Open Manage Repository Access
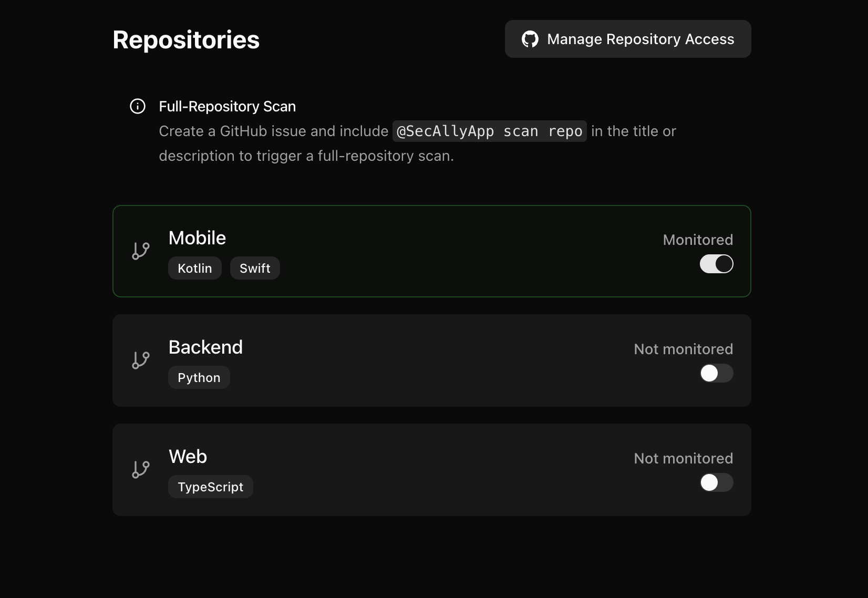The height and width of the screenshot is (598, 868). click(x=628, y=39)
